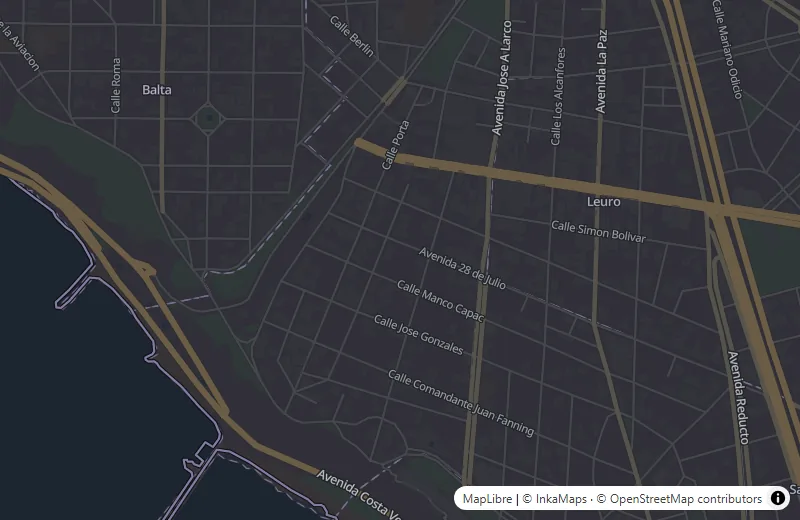
Task: Click the Avenida Costa Verde label
Action: [x=360, y=495]
